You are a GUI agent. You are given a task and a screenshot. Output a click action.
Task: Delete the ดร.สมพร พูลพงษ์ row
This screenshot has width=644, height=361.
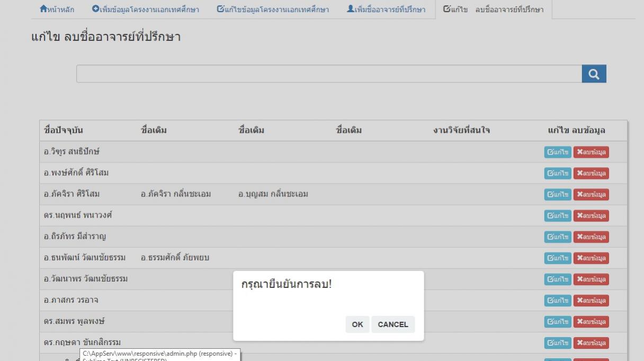[x=591, y=322]
